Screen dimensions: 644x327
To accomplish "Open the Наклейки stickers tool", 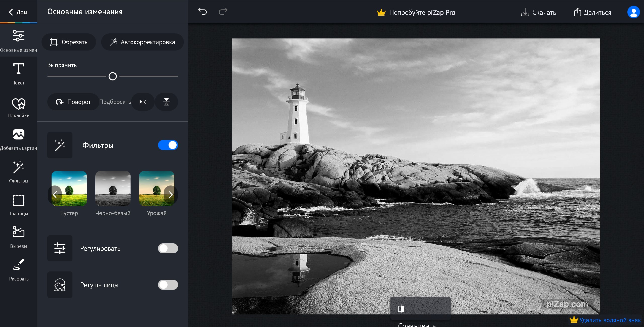I will coord(19,108).
